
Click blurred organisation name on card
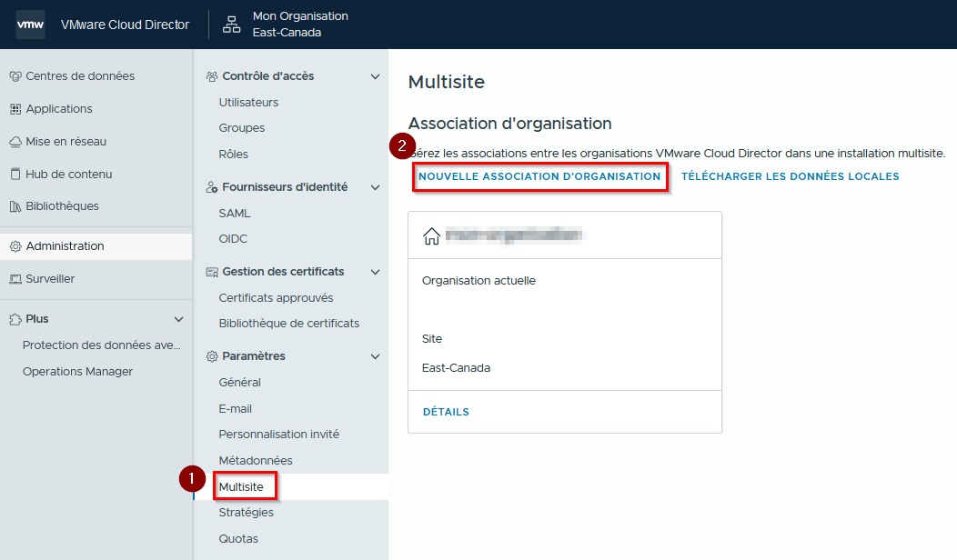pyautogui.click(x=514, y=235)
